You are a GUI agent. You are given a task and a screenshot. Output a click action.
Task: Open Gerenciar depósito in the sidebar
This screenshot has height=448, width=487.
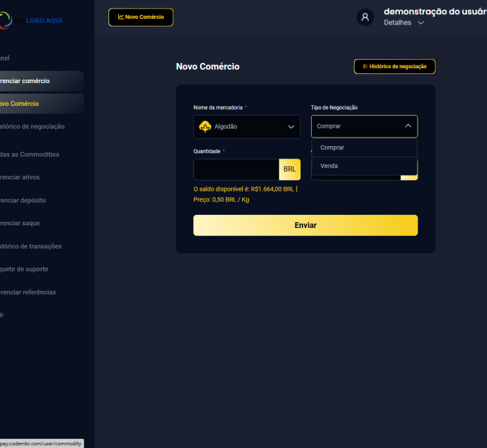point(23,200)
